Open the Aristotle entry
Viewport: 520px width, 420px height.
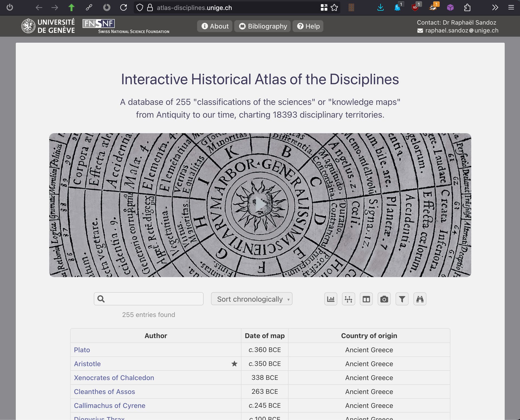pos(87,364)
